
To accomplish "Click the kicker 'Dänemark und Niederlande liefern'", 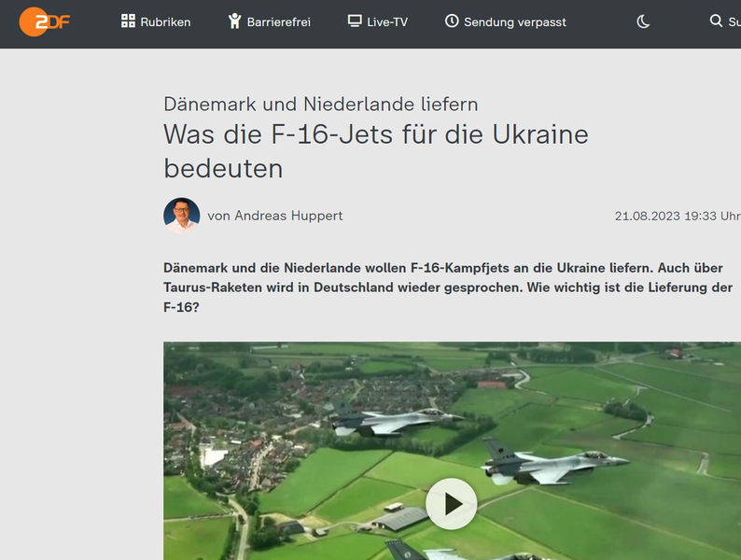I will [320, 104].
